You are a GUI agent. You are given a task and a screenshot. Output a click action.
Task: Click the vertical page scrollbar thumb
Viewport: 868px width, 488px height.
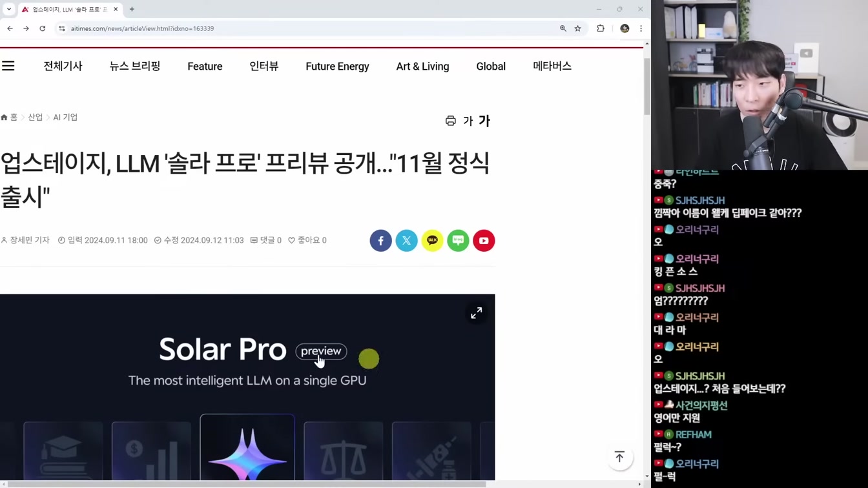[x=647, y=86]
